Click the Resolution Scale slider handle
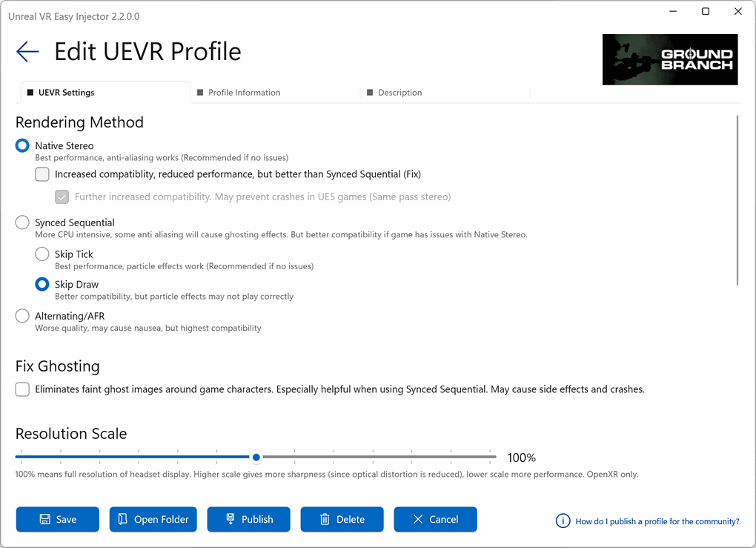The height and width of the screenshot is (548, 756). click(256, 458)
